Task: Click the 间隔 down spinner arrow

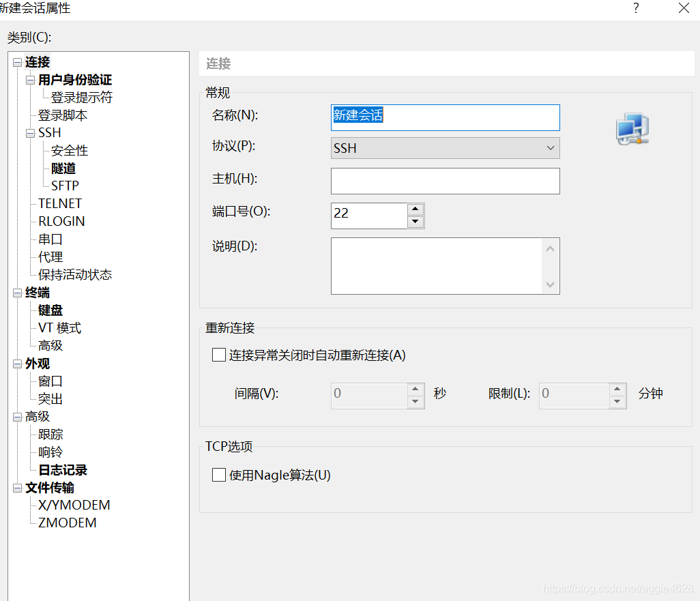Action: 415,402
